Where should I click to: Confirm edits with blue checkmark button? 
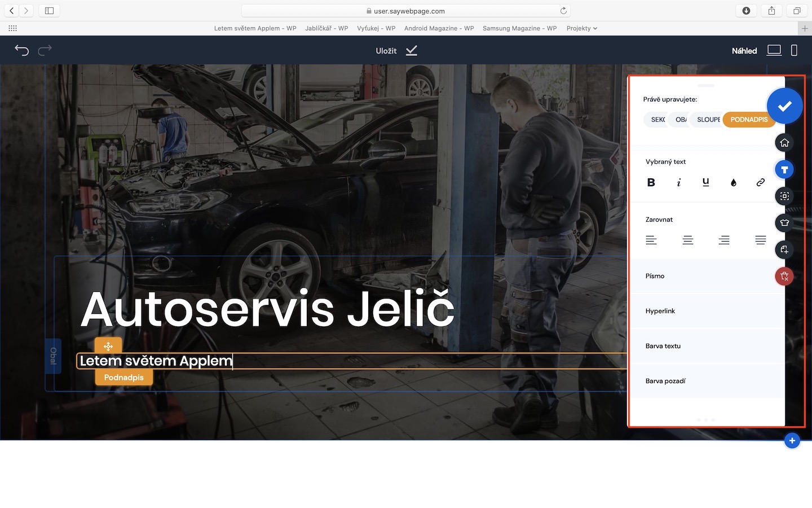pyautogui.click(x=784, y=106)
